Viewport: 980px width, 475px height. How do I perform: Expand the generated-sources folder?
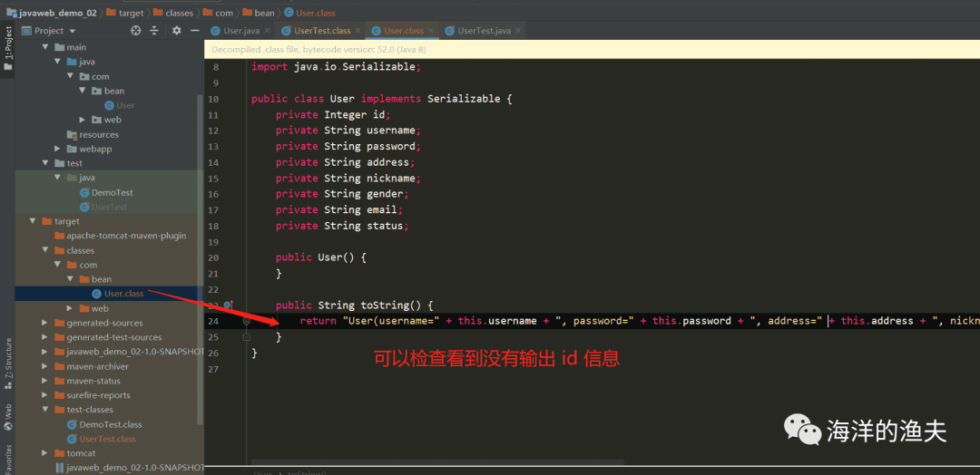click(x=45, y=323)
